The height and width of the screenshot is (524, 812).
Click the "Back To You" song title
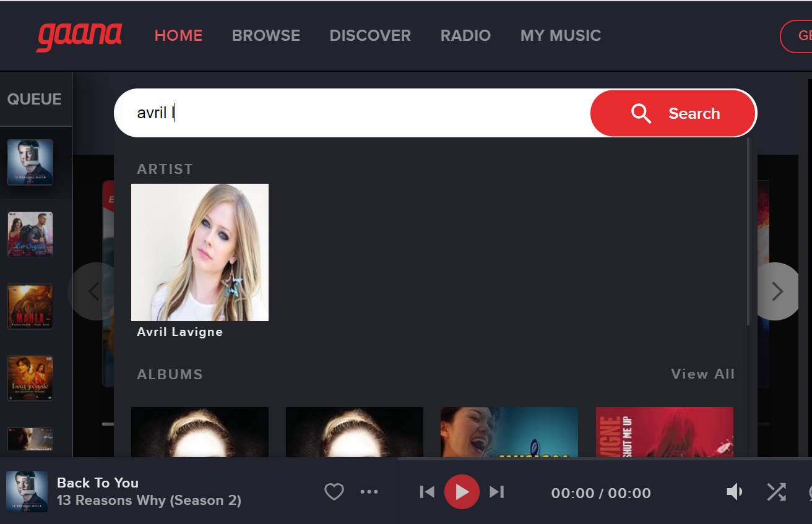point(98,483)
